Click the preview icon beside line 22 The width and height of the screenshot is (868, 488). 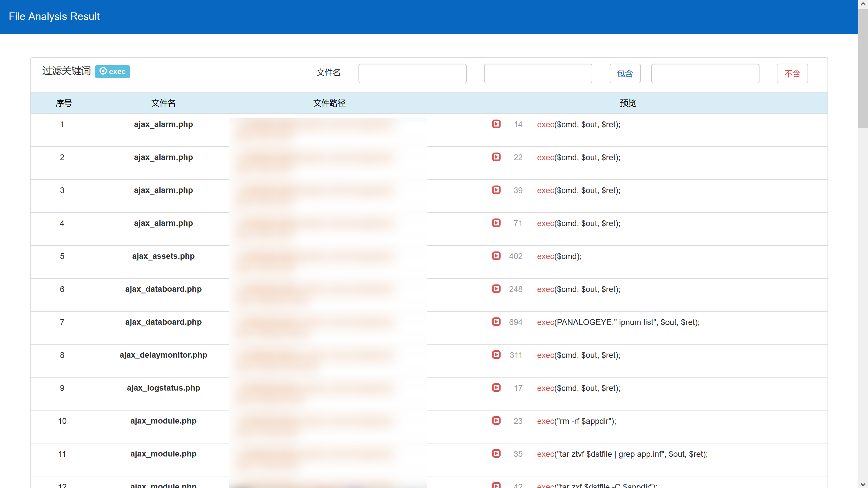click(496, 157)
